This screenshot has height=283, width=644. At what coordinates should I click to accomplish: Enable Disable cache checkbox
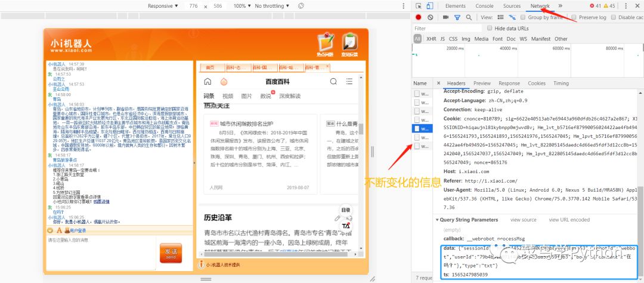pos(614,17)
